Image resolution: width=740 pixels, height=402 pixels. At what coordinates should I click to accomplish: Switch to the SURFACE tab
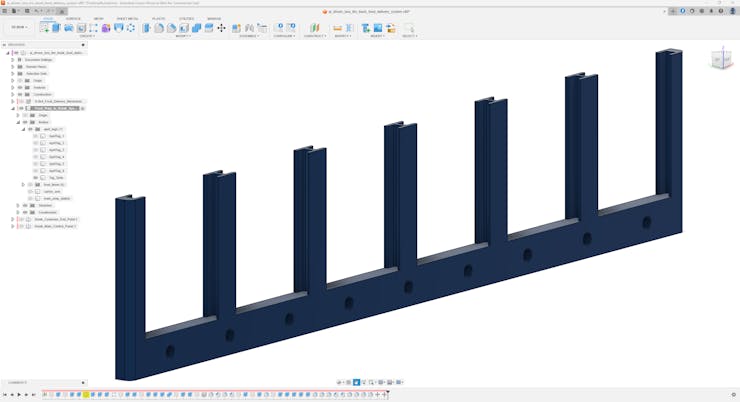coord(73,18)
